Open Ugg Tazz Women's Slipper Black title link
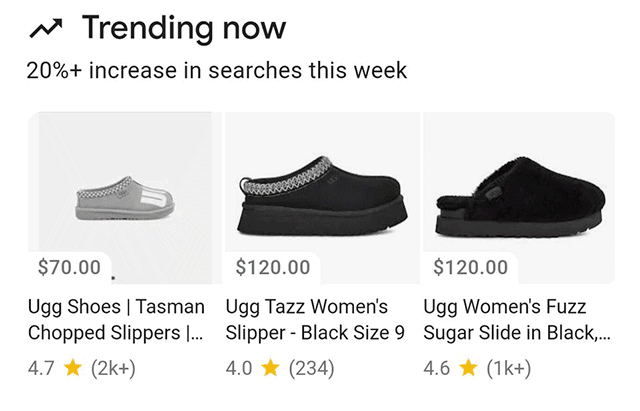The height and width of the screenshot is (411, 640). (x=315, y=320)
